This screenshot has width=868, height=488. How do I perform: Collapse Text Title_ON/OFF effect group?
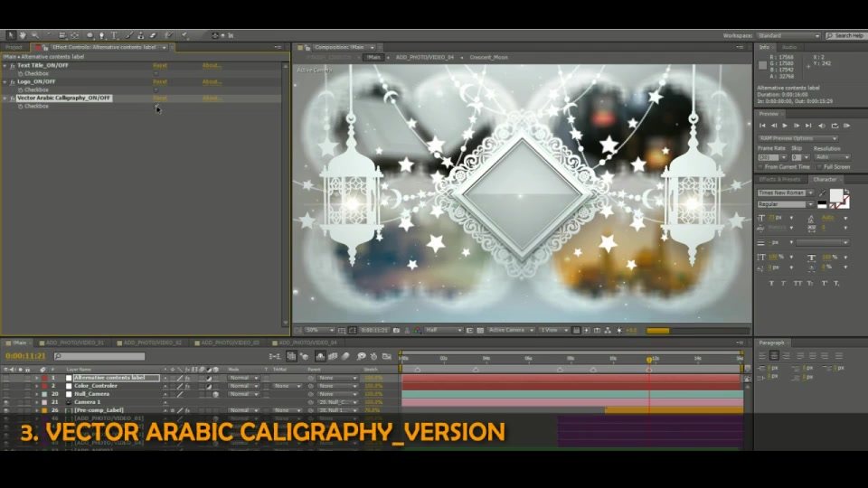(x=5, y=66)
